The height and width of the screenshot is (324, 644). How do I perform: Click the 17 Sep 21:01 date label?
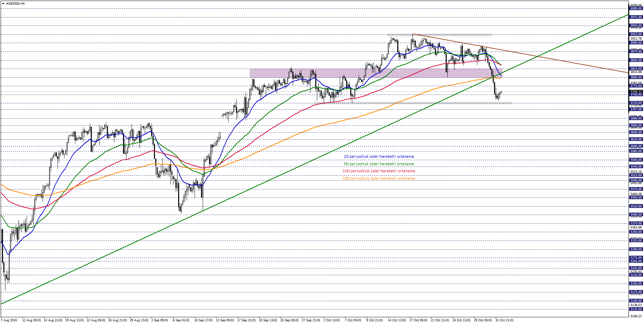click(247, 320)
